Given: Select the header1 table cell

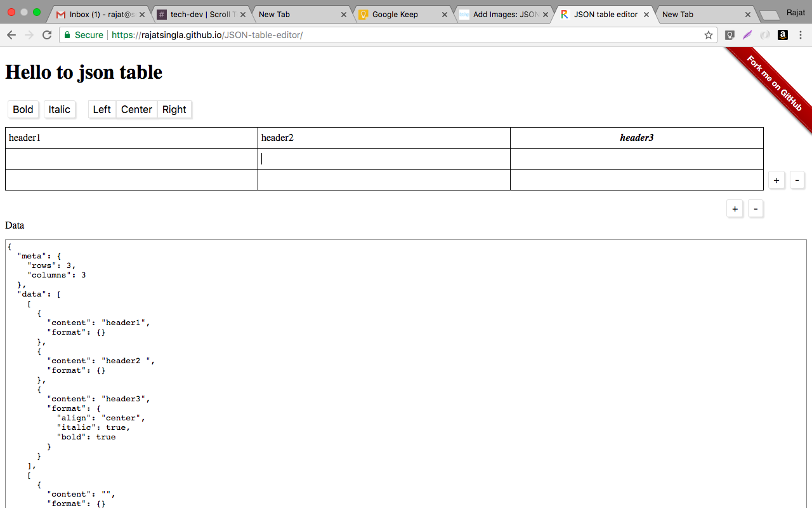Looking at the screenshot, I should [x=131, y=138].
